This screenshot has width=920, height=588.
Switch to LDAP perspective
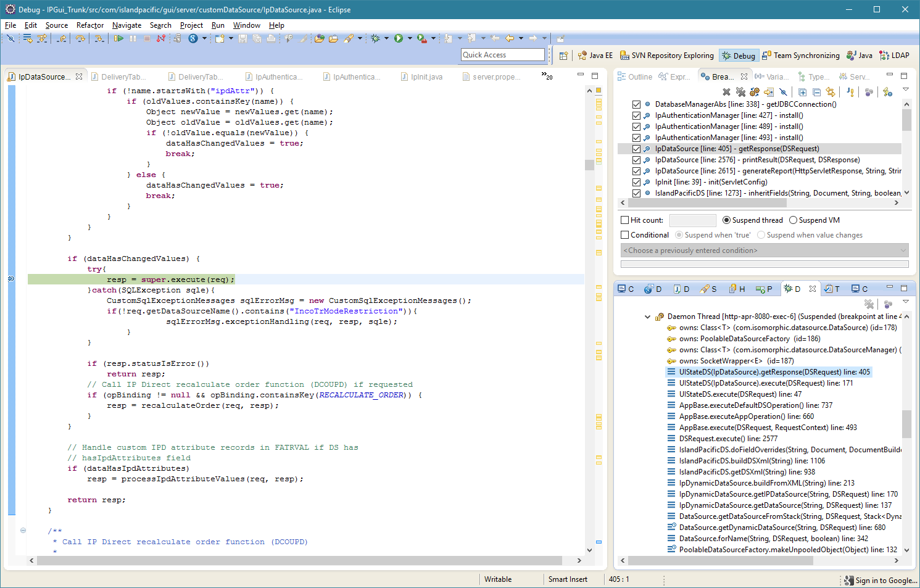click(894, 56)
